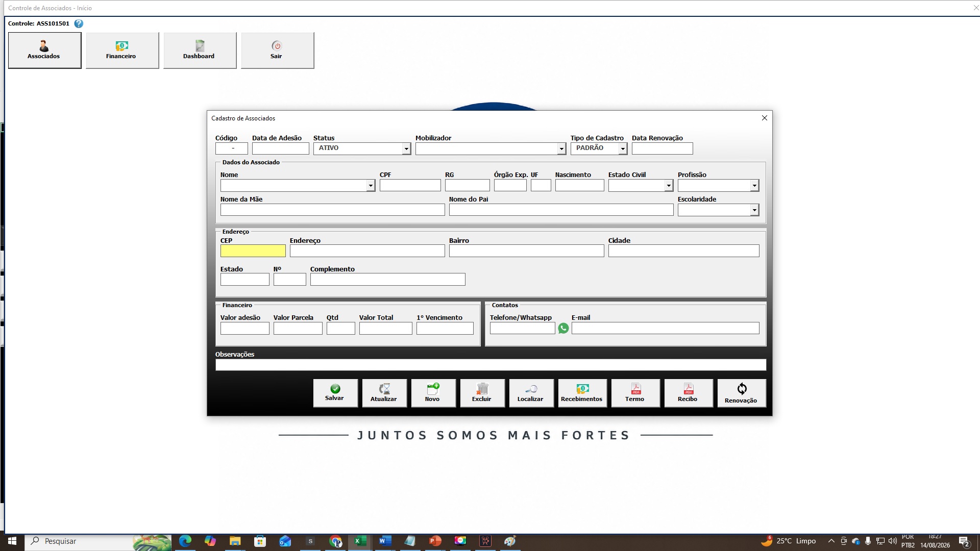Click the Nascimento date field
This screenshot has width=980, height=551.
(x=580, y=186)
